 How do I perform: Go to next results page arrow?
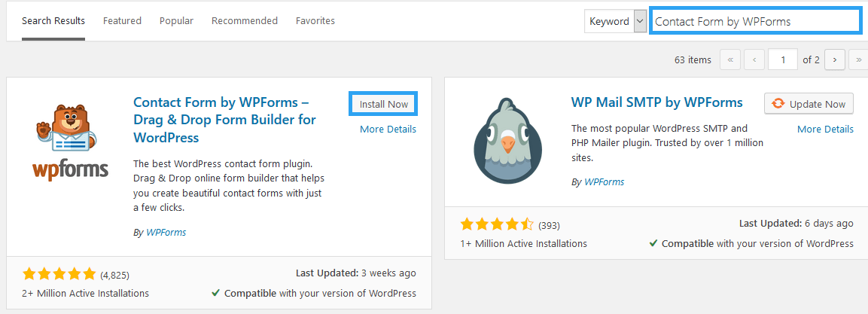tap(834, 59)
